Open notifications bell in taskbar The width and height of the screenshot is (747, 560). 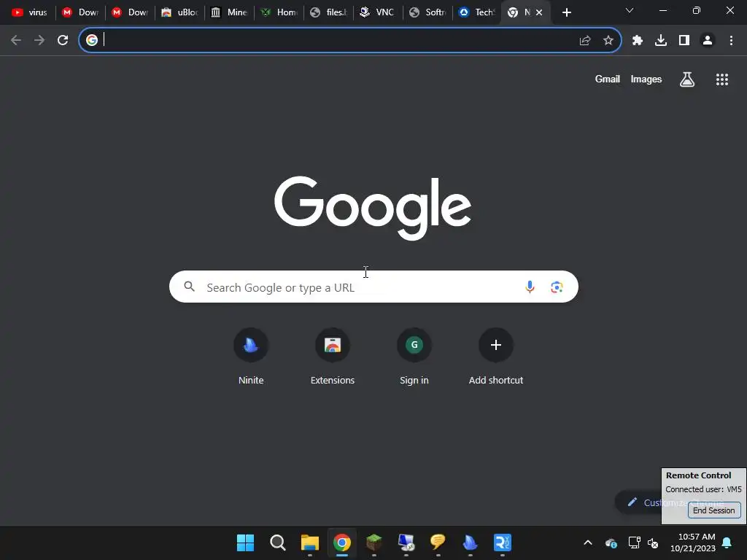pyautogui.click(x=727, y=542)
